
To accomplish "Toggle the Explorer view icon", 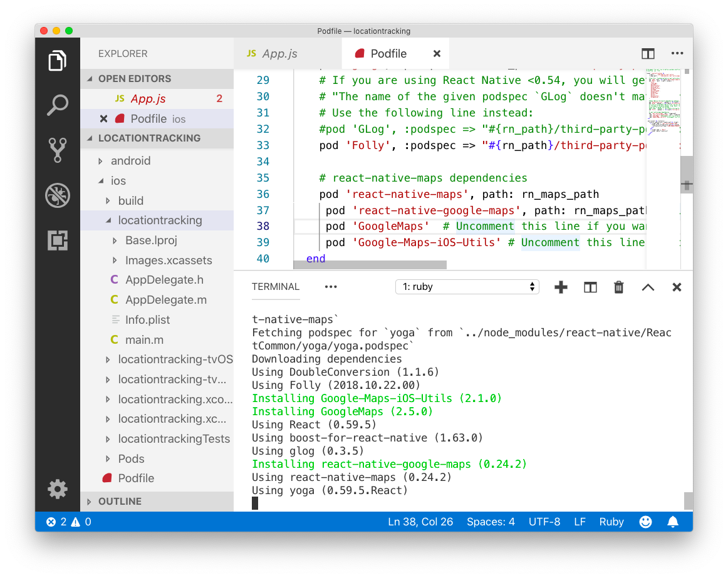I will point(58,61).
